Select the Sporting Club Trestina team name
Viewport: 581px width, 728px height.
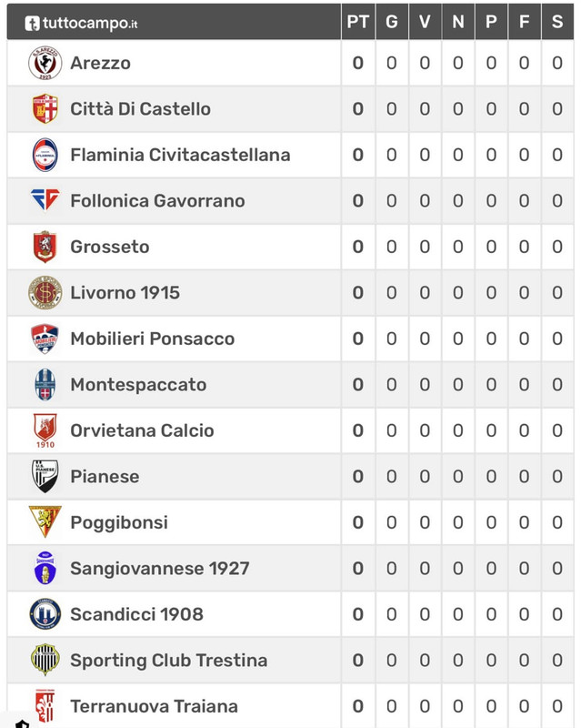pos(168,661)
